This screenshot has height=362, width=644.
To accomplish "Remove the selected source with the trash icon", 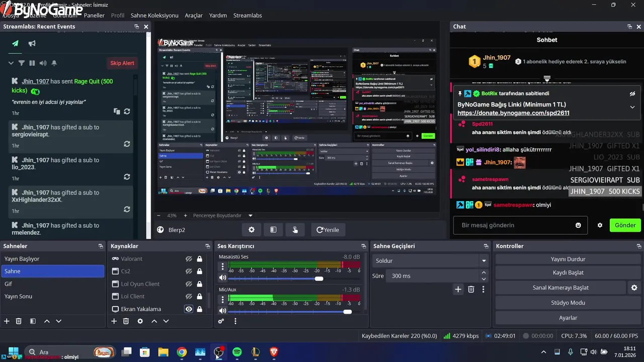I will coord(126,321).
